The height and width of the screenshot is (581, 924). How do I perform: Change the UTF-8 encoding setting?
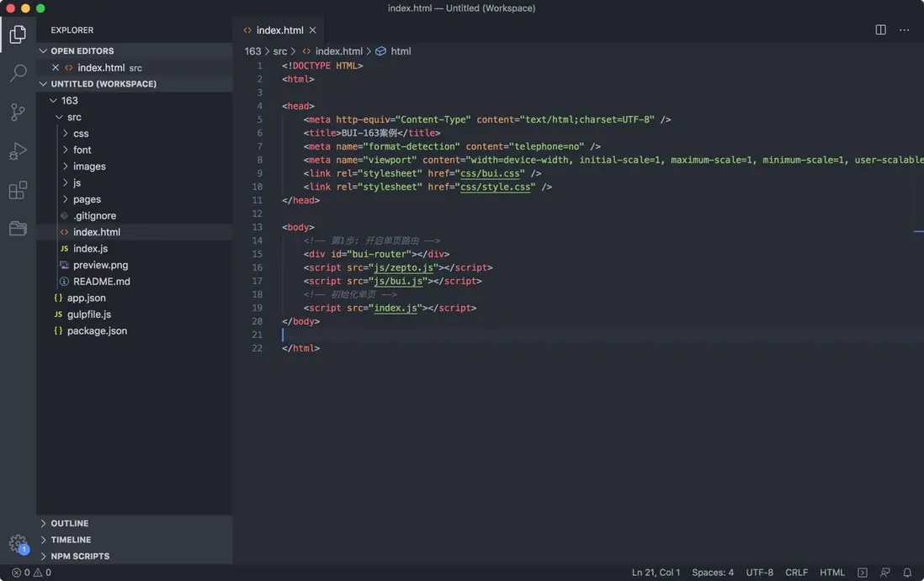[759, 572]
